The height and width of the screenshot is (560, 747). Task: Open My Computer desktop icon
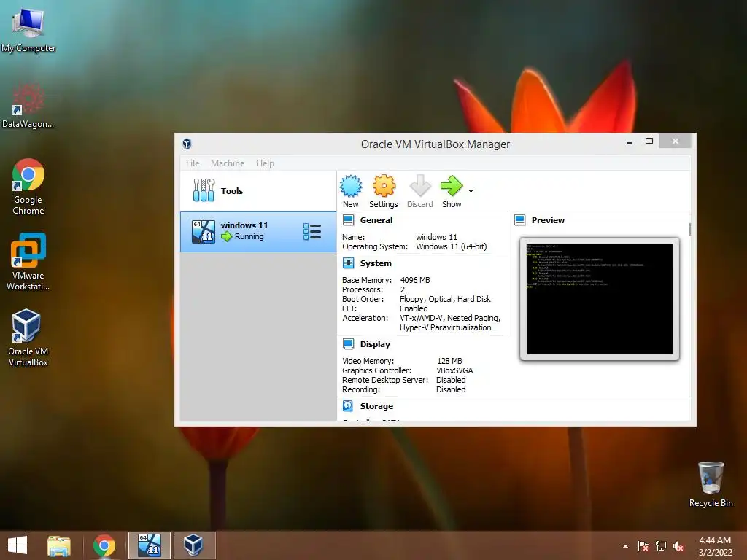pyautogui.click(x=28, y=29)
